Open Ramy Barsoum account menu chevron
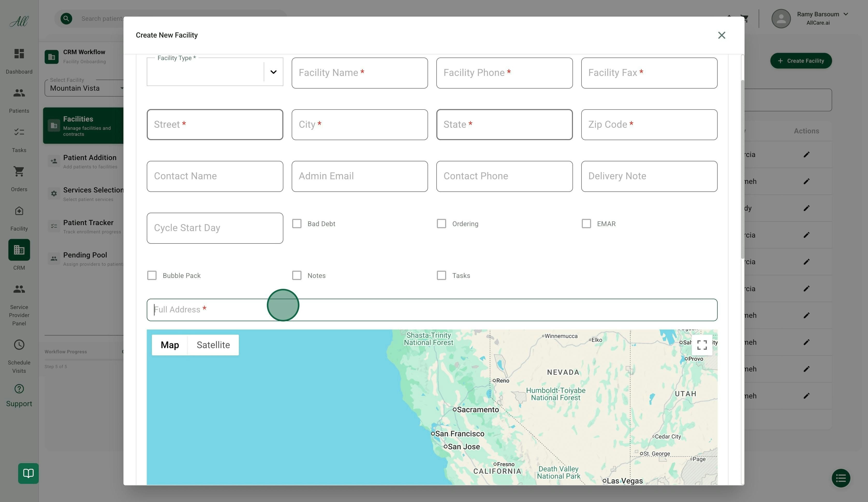 pyautogui.click(x=845, y=14)
